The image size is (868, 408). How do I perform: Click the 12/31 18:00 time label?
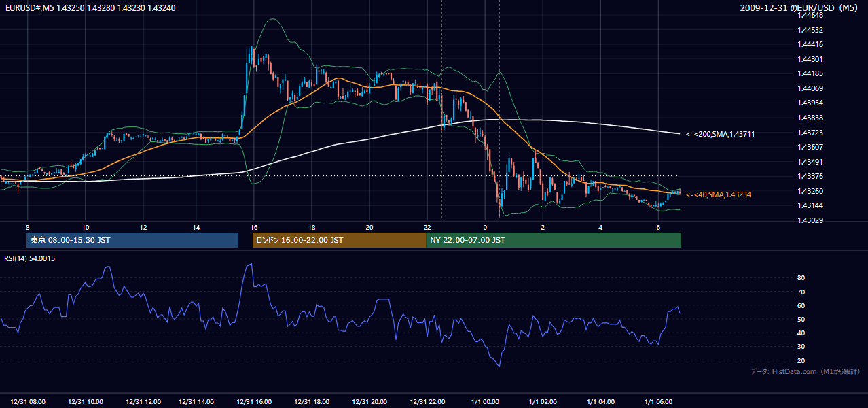point(312,402)
